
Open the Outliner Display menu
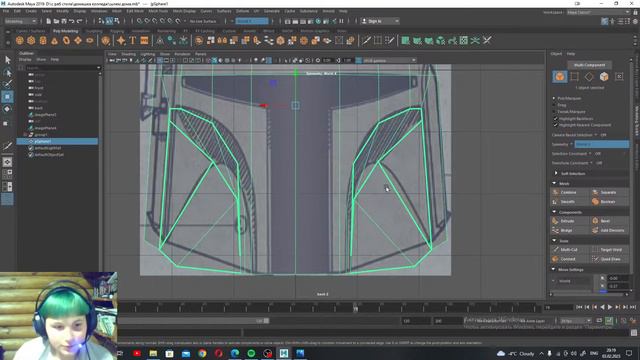[25, 60]
